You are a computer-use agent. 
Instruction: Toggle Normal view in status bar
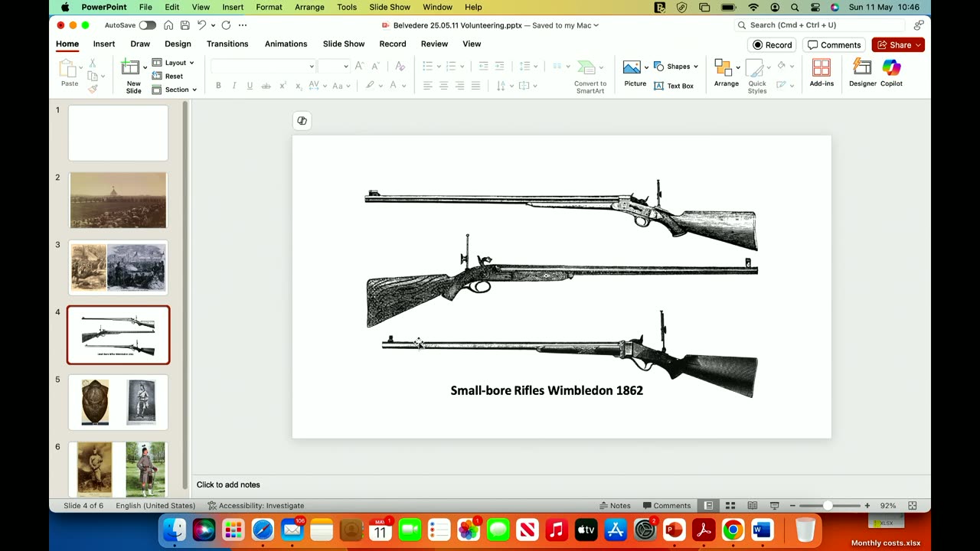(x=709, y=506)
